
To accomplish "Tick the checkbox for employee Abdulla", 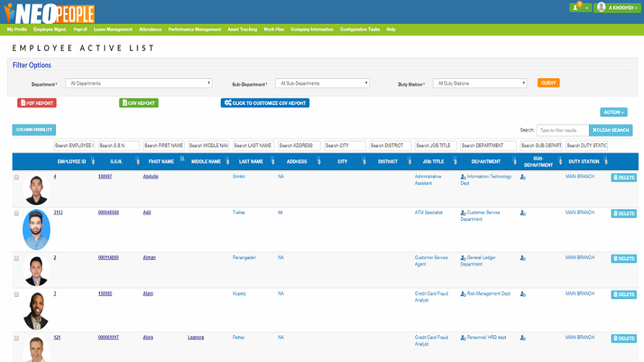I will click(17, 177).
